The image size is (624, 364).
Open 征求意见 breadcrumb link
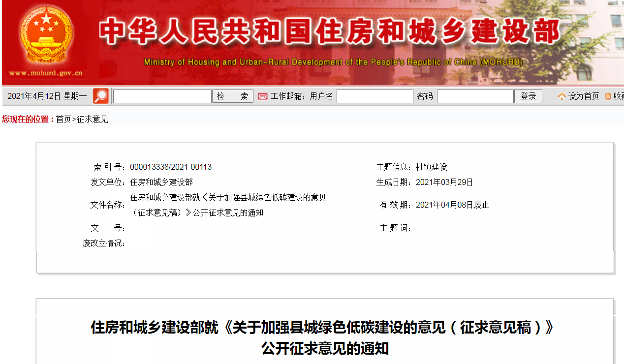pyautogui.click(x=93, y=119)
